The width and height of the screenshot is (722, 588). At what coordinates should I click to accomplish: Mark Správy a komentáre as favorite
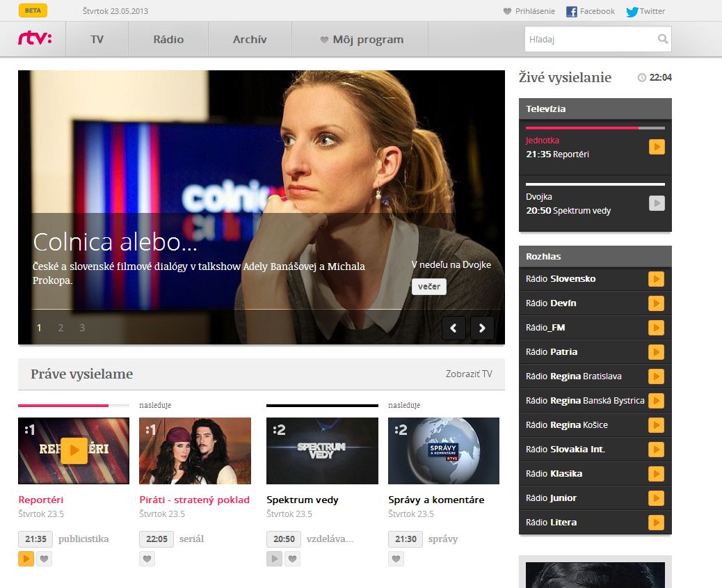pos(396,558)
